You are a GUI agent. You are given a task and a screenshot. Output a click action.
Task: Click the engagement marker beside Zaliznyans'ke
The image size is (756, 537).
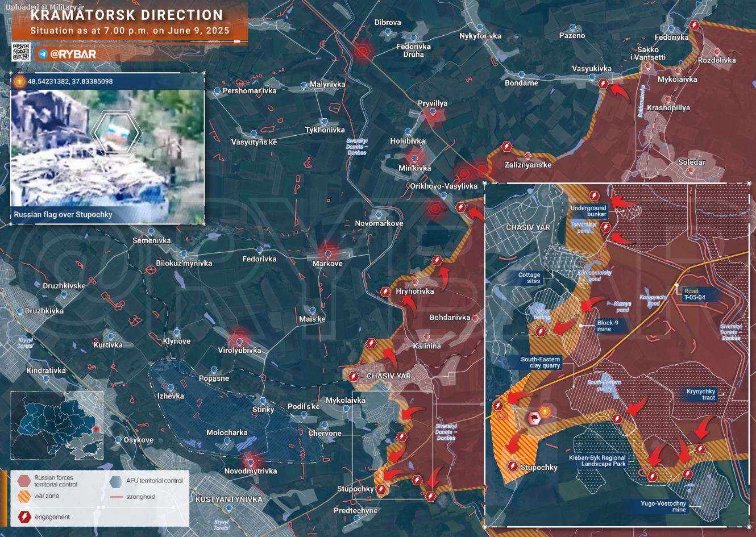(506, 147)
